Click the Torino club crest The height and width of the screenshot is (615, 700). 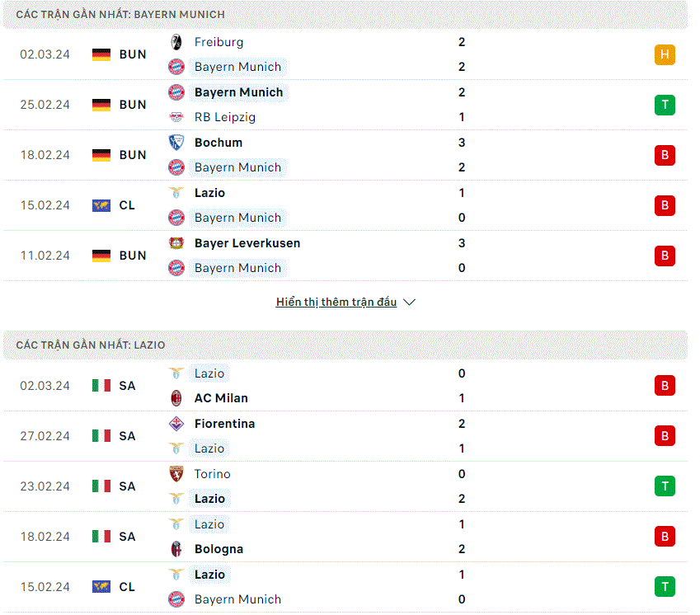[176, 474]
